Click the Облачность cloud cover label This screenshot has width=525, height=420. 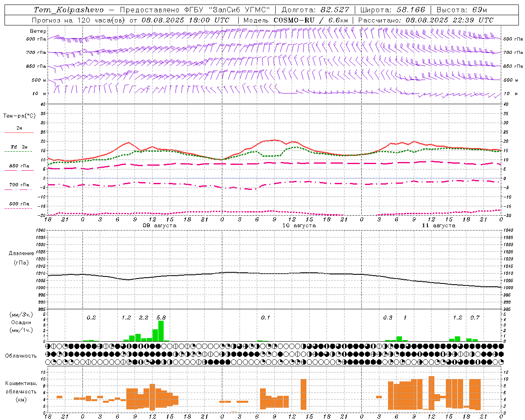pos(21,356)
